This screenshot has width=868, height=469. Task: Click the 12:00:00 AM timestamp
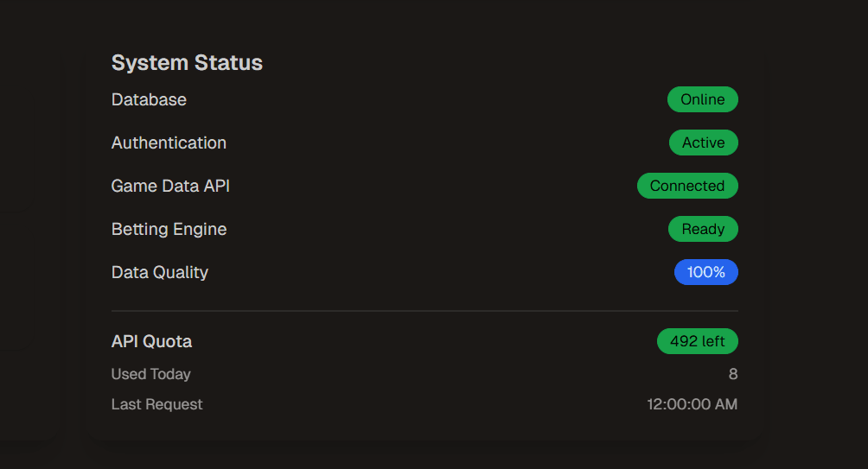692,404
